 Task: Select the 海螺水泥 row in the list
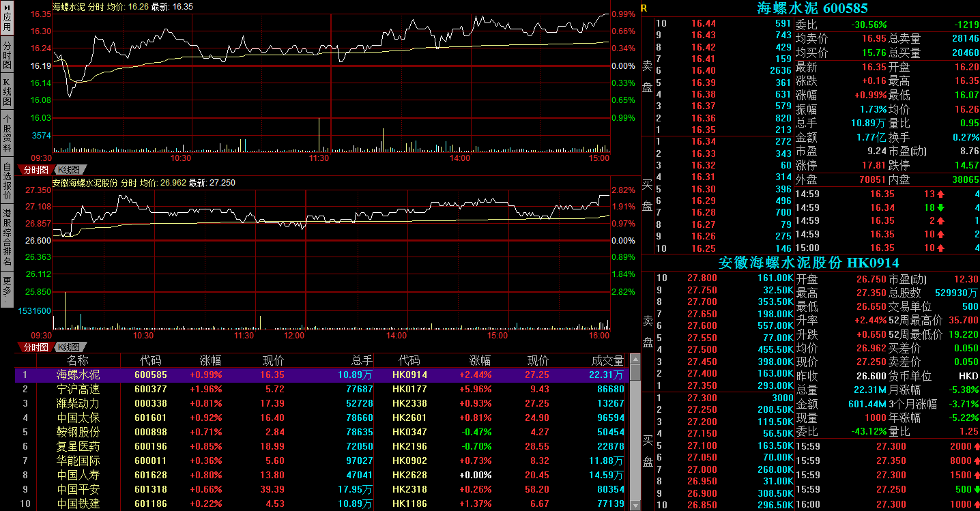click(x=321, y=375)
